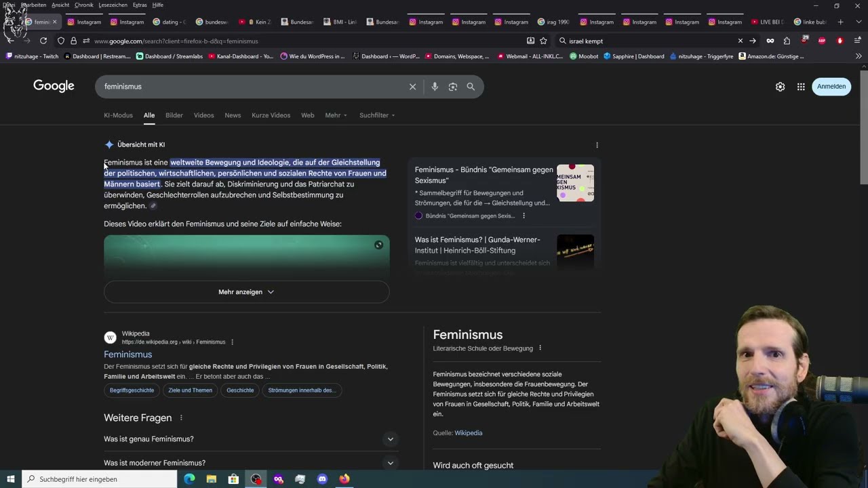Open the Sapphire | Dashboard bookmark
The height and width of the screenshot is (488, 868).
pos(634,56)
